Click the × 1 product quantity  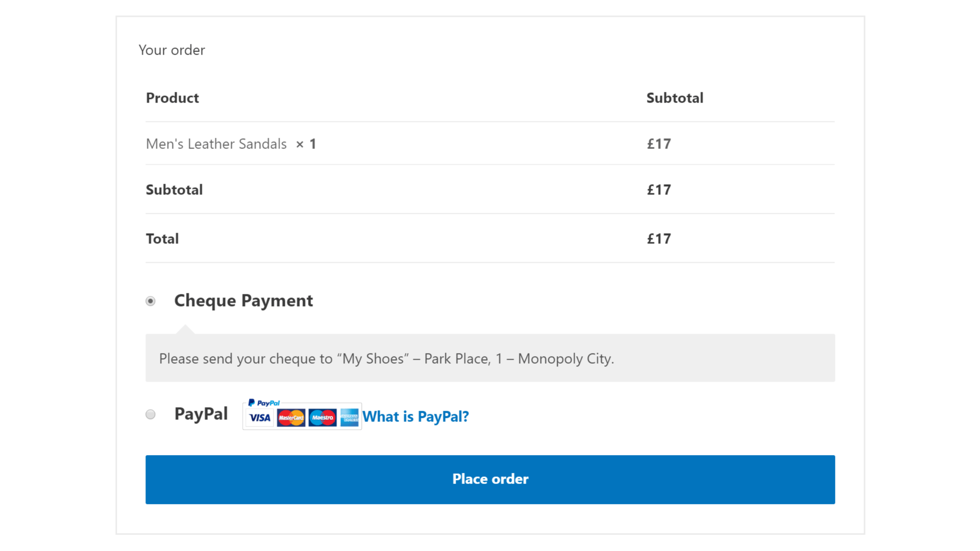pos(306,144)
